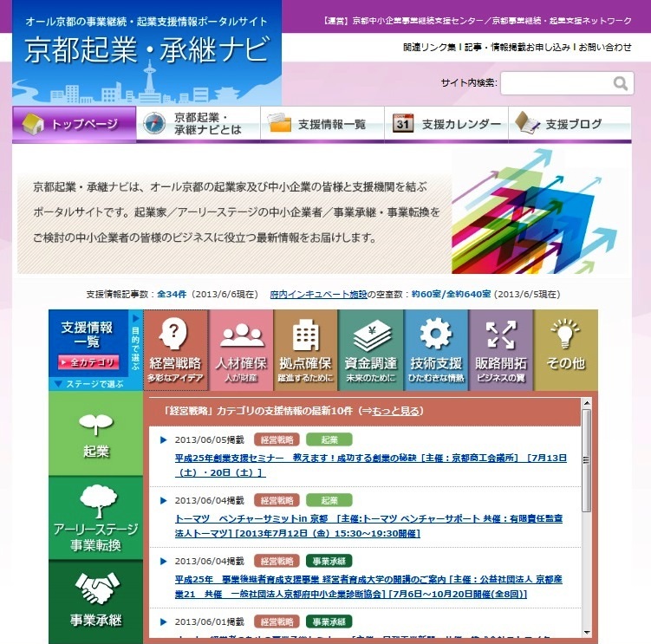This screenshot has height=644, width=651.
Task: Select the 起業 sprout stage
Action: click(x=95, y=435)
